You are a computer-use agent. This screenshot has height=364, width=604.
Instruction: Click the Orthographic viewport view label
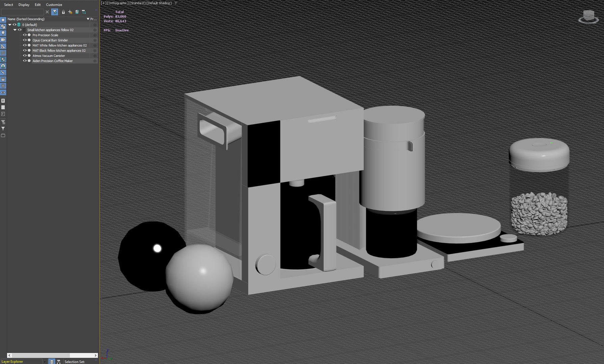(118, 3)
